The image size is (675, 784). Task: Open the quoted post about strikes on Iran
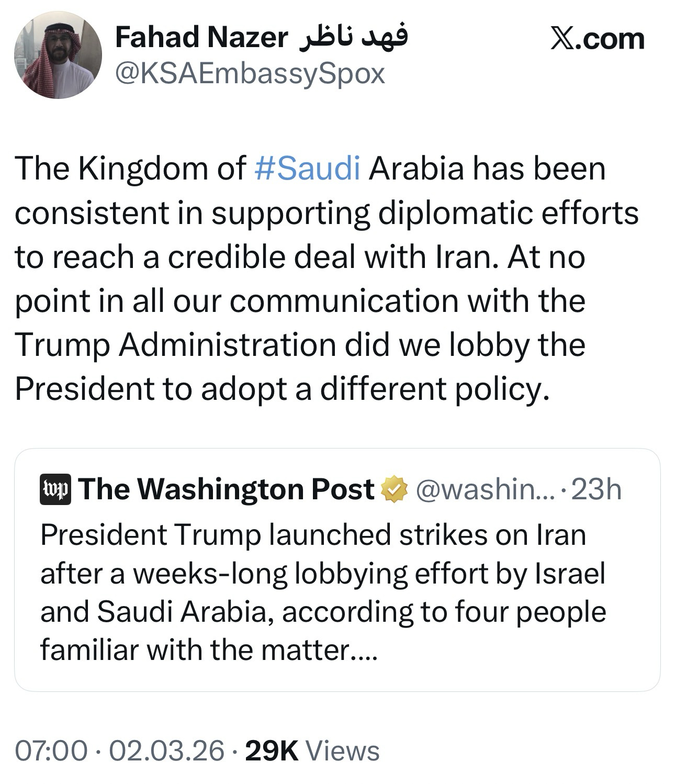tap(323, 592)
